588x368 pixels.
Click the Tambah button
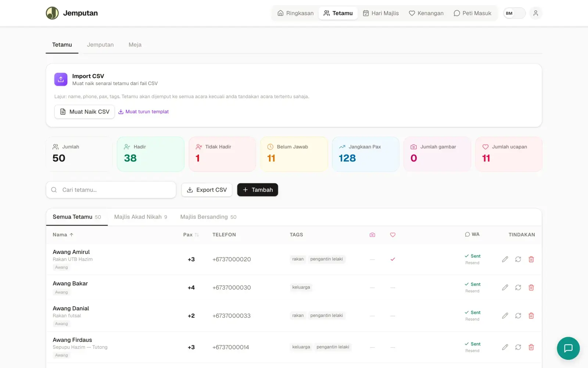click(258, 190)
